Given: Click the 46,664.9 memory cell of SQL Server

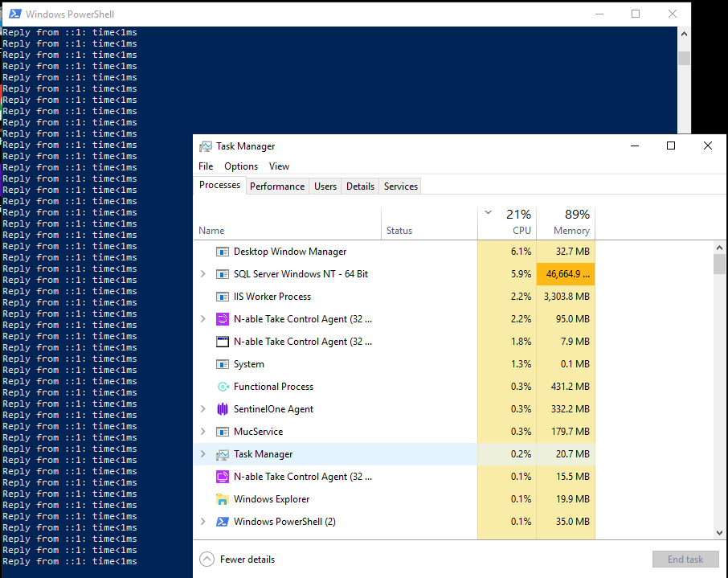Looking at the screenshot, I should [x=566, y=274].
